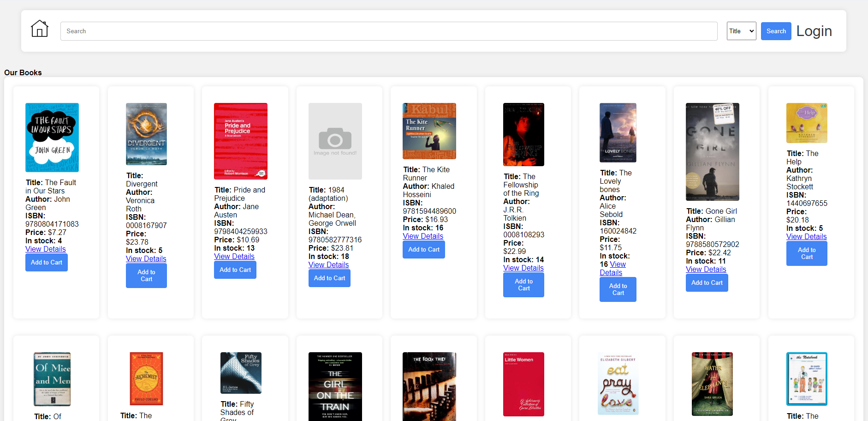Image resolution: width=868 pixels, height=421 pixels.
Task: Open The Fault in Our Stars cover image
Action: (x=52, y=138)
